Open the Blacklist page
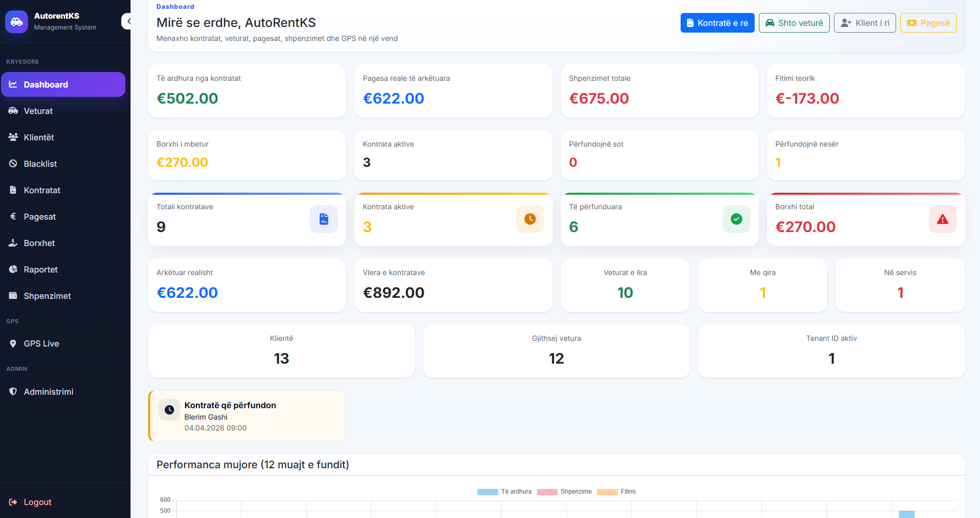 (x=63, y=164)
